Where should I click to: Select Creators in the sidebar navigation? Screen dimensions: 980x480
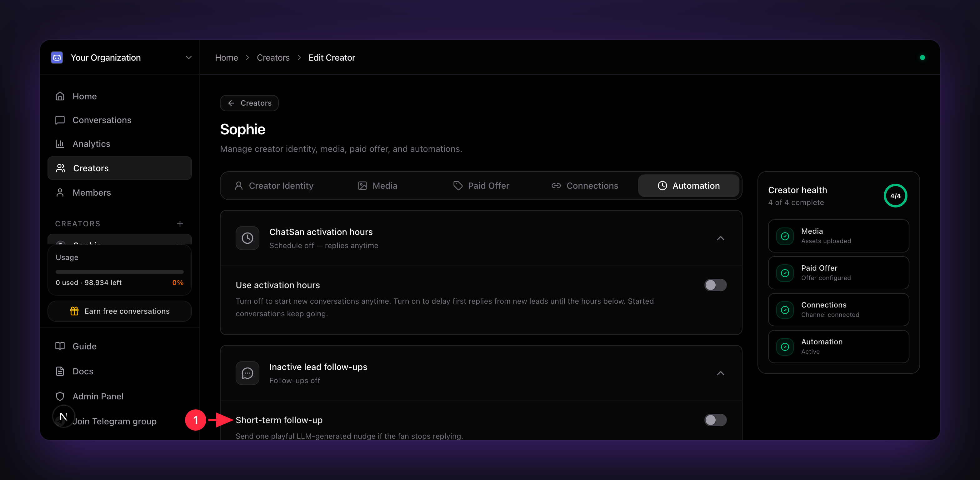pos(119,168)
